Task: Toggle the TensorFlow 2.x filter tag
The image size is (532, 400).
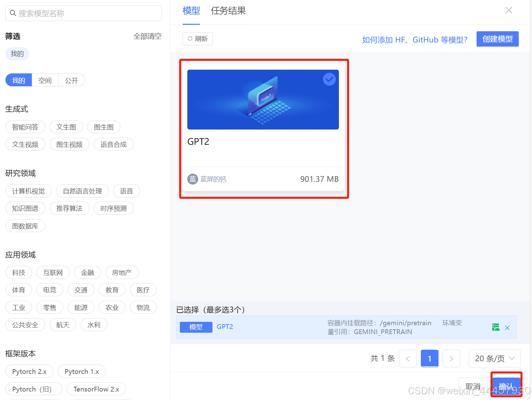Action: [96, 389]
